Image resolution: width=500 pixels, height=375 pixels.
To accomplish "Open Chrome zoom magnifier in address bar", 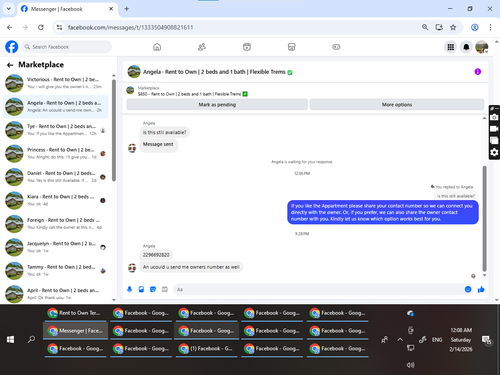I will [425, 27].
